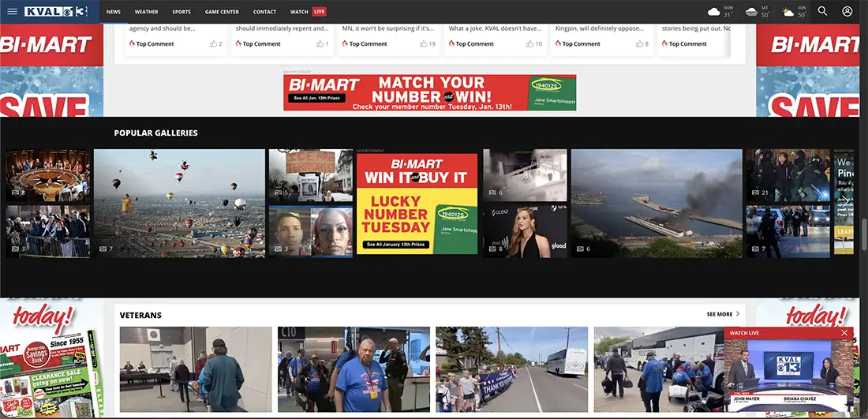Open the Sports menu item
868x419 pixels.
(181, 12)
